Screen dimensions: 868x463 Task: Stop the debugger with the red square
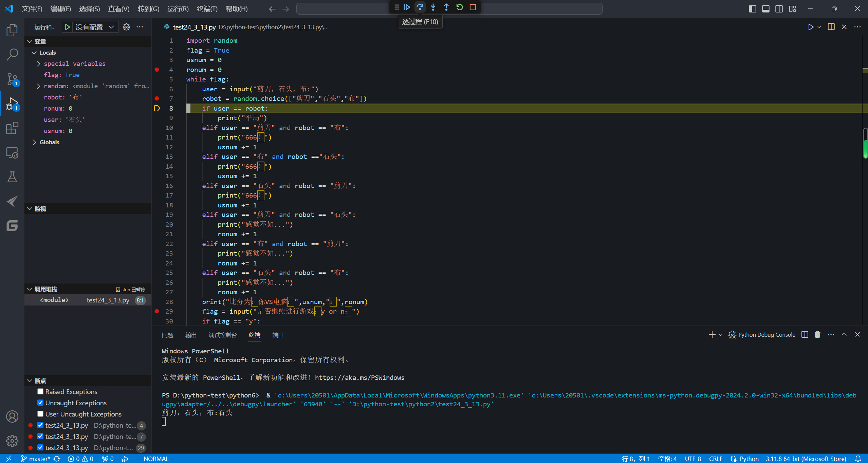pos(473,7)
